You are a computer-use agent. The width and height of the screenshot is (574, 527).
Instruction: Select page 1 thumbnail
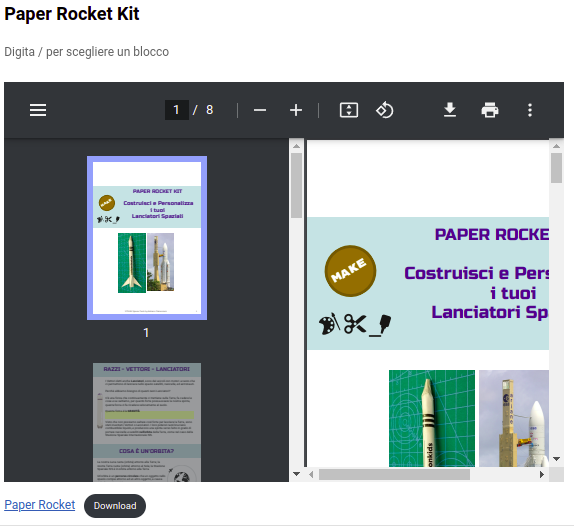[147, 238]
